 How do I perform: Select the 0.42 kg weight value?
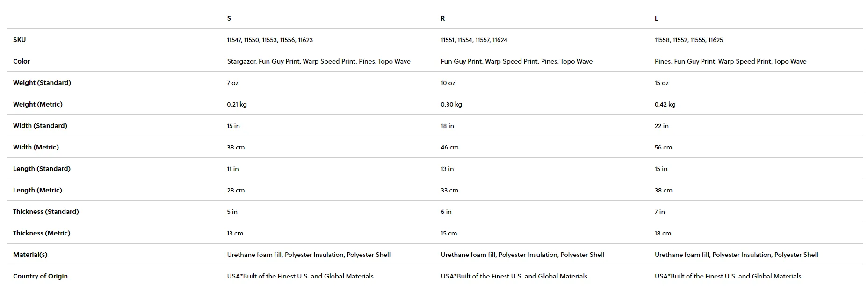(x=665, y=104)
